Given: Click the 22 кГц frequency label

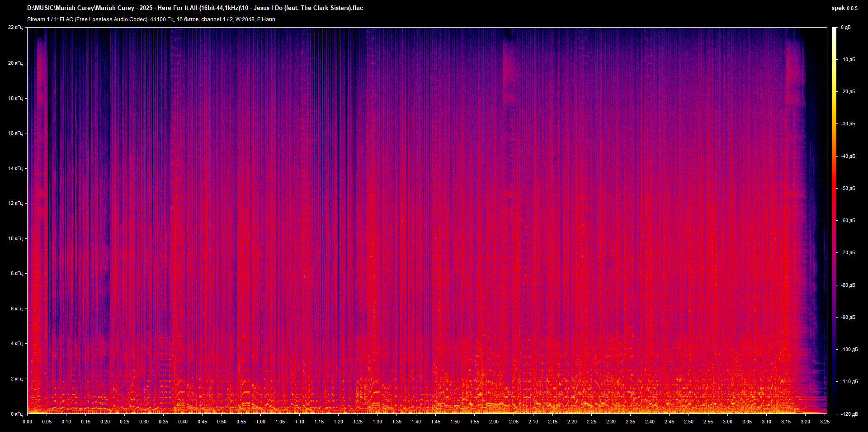Looking at the screenshot, I should coord(15,28).
